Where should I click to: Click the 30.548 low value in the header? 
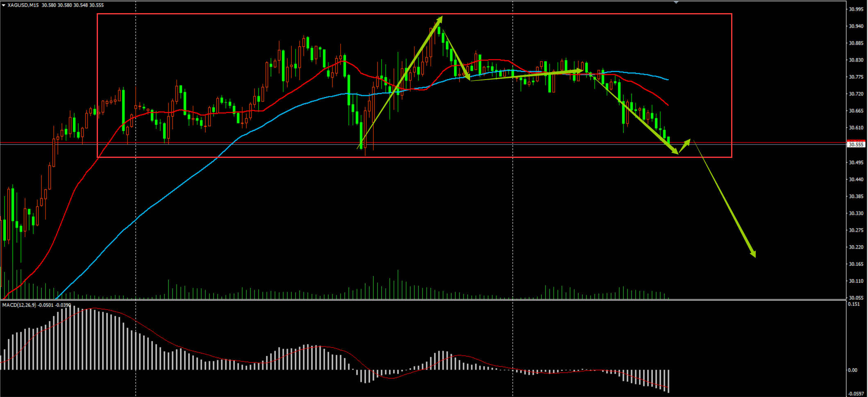81,5
